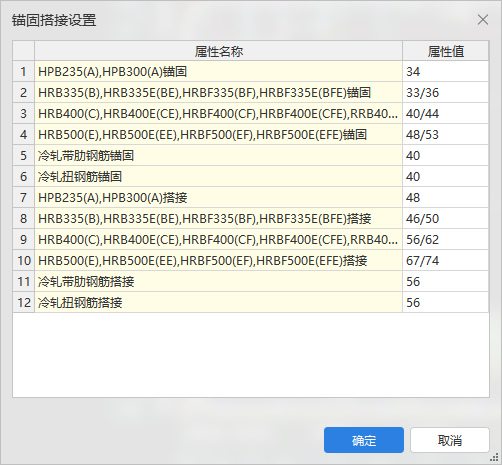
Task: Select 冷轧扭钢筋搭接 row
Action: click(x=218, y=302)
